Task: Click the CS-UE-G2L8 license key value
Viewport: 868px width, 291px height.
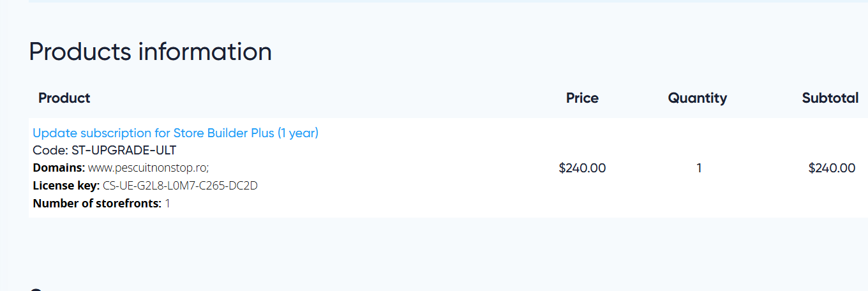Action: [x=180, y=186]
